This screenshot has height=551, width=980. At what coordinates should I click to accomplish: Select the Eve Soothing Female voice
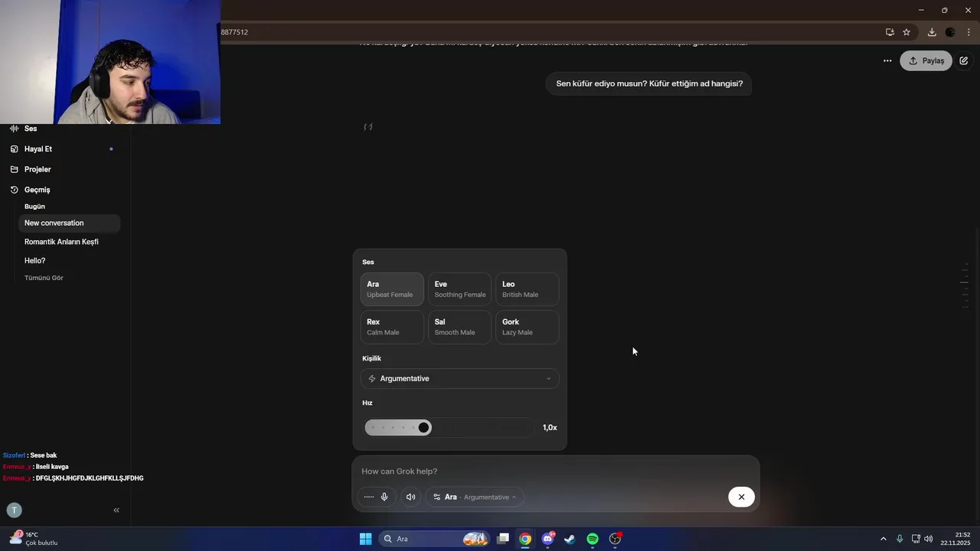[459, 289]
